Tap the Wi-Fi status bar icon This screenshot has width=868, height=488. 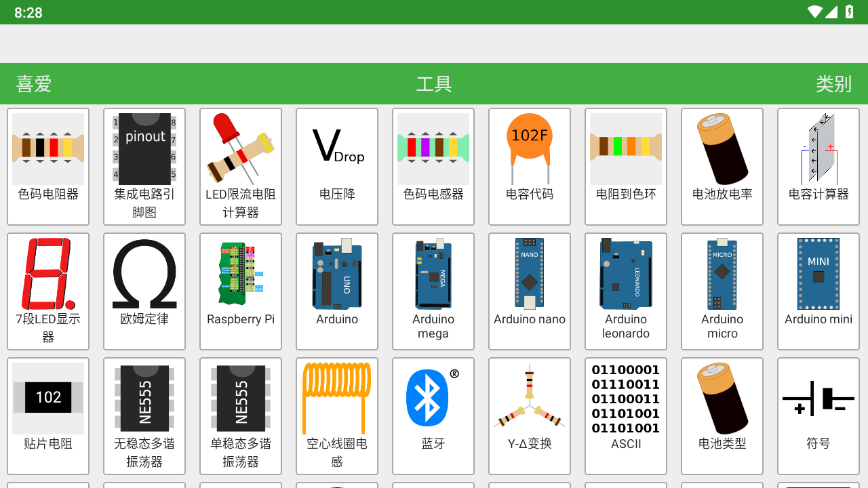(x=815, y=12)
